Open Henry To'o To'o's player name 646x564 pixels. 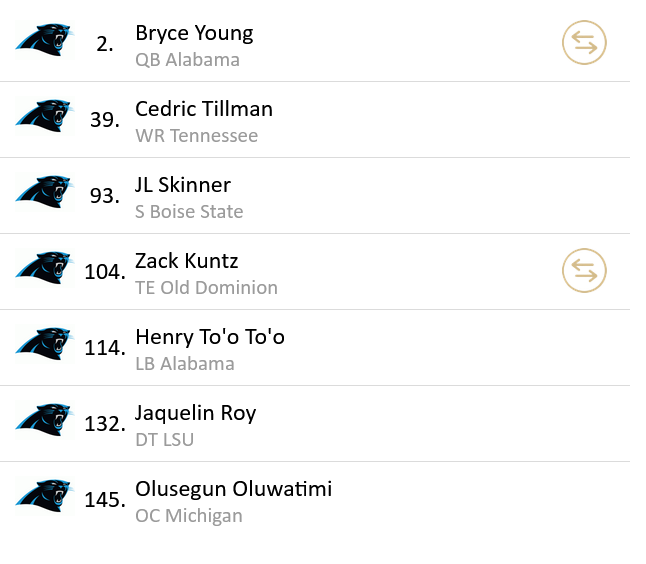pyautogui.click(x=210, y=337)
